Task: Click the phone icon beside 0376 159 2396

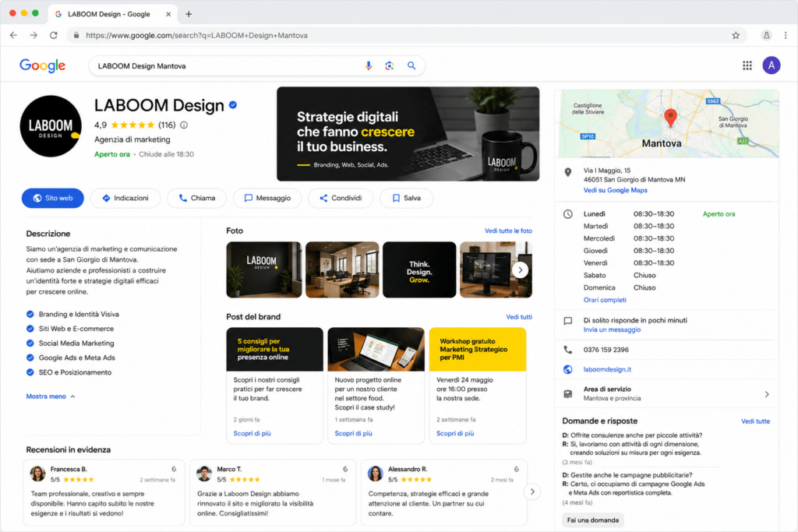Action: coord(568,350)
